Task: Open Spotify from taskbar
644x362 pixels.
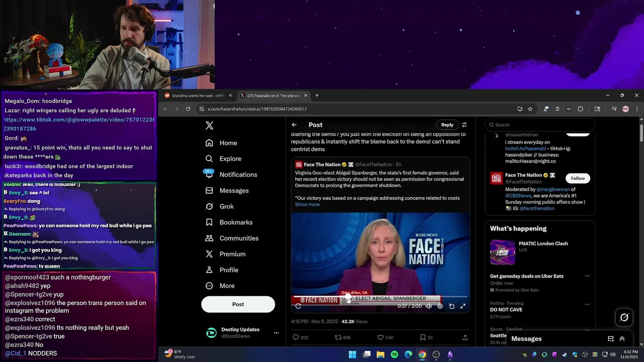Action: pos(394,354)
